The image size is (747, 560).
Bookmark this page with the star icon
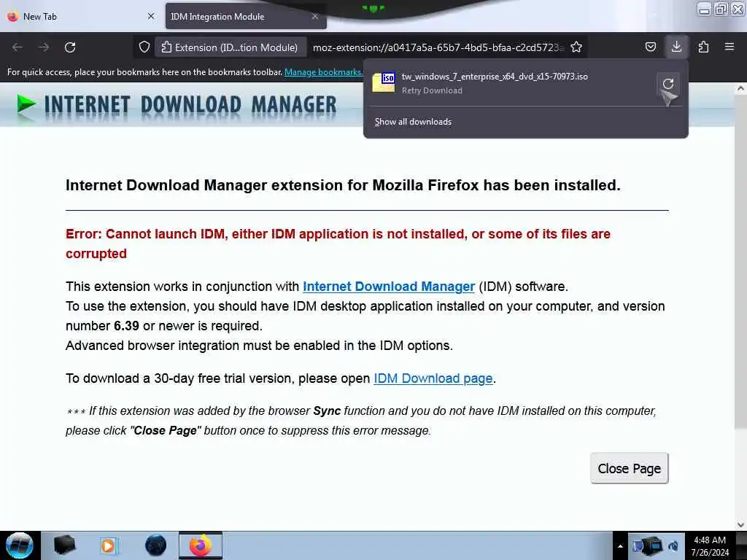(576, 47)
